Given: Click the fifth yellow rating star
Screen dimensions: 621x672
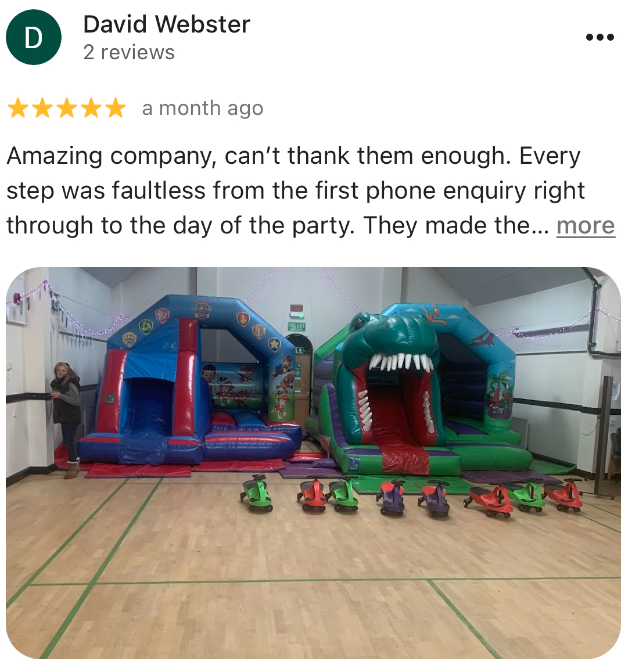Looking at the screenshot, I should [x=116, y=107].
